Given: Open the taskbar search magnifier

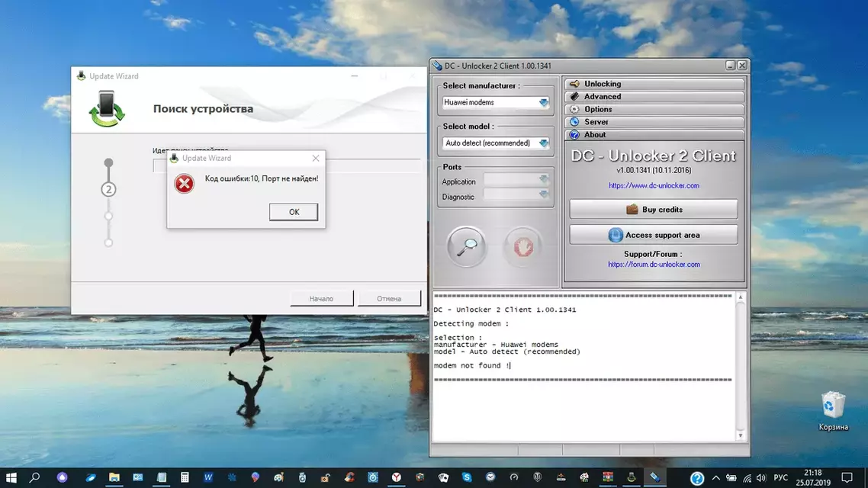Looking at the screenshot, I should [34, 477].
